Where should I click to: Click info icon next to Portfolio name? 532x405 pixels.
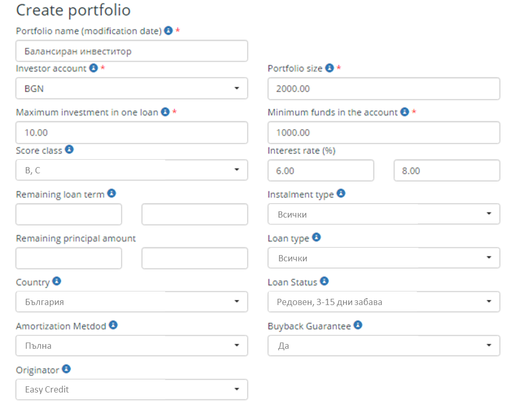coord(168,31)
